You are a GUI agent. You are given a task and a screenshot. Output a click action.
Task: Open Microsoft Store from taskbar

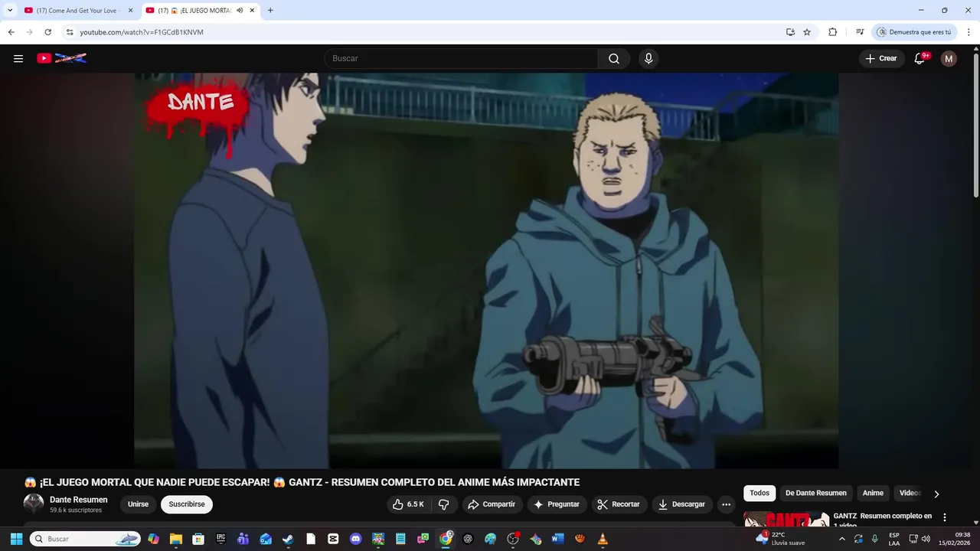[x=198, y=539]
